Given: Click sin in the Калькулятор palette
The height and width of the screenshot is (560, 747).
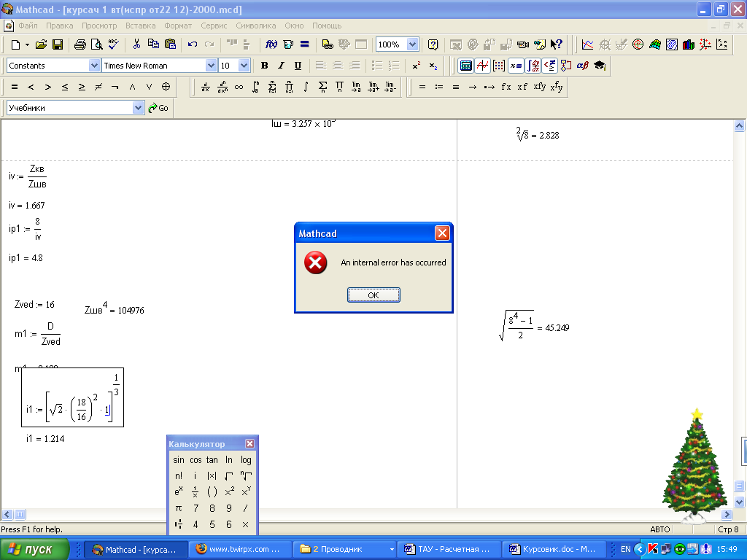Looking at the screenshot, I should (x=179, y=460).
